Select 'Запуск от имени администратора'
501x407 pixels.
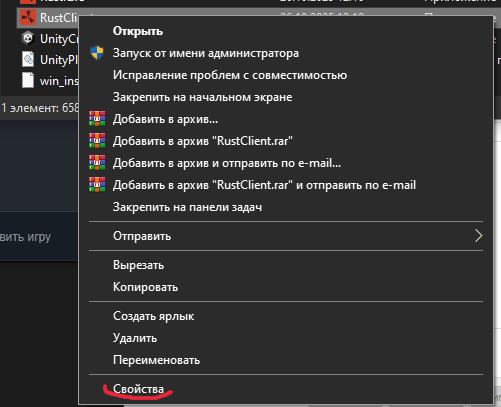(206, 53)
